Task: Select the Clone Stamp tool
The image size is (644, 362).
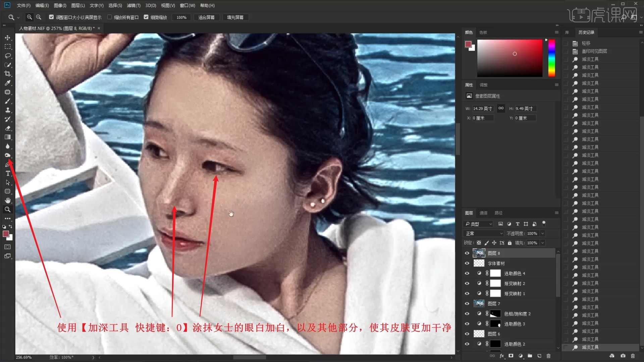Action: pos(7,110)
